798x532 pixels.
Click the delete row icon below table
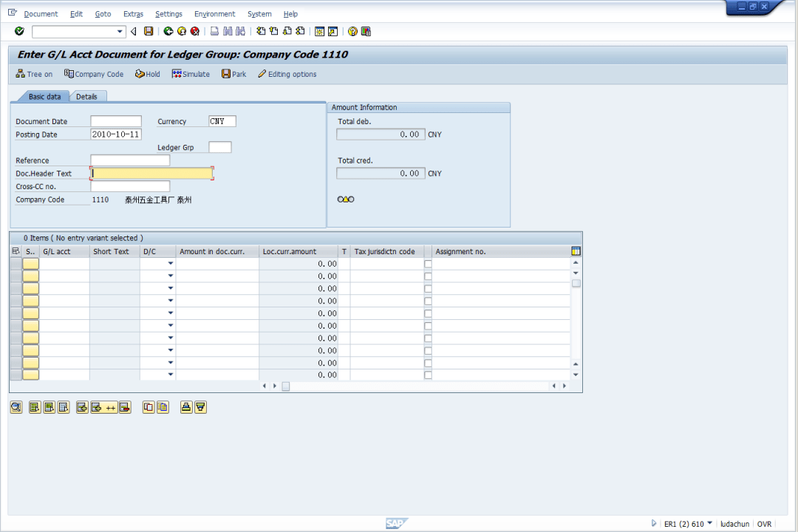(125, 407)
